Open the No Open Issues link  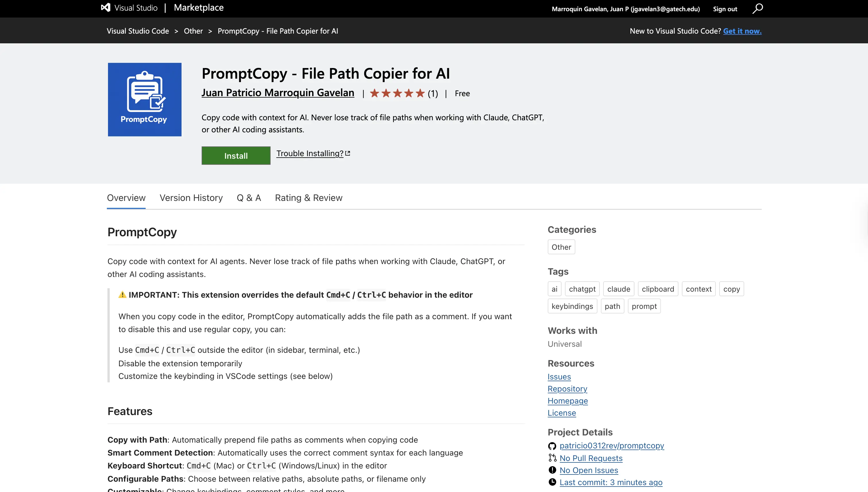[x=589, y=470]
